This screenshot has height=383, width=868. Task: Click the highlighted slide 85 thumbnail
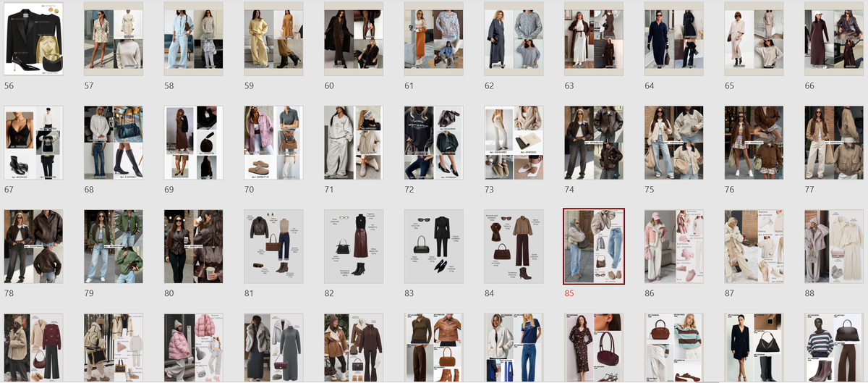tap(594, 247)
